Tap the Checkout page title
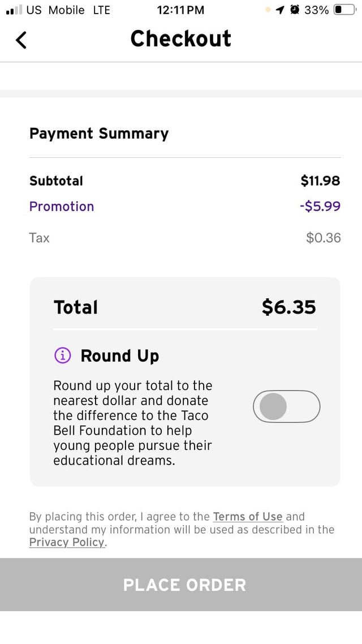 180,38
